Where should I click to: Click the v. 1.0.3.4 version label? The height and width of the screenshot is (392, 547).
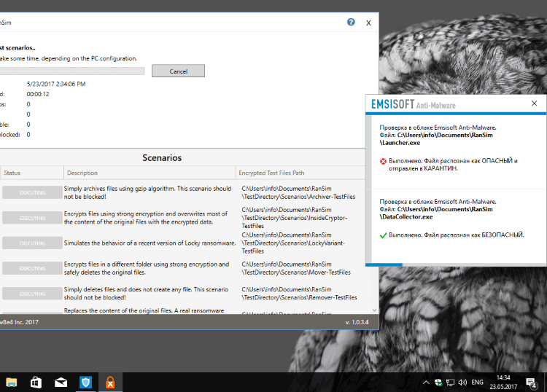tap(357, 322)
